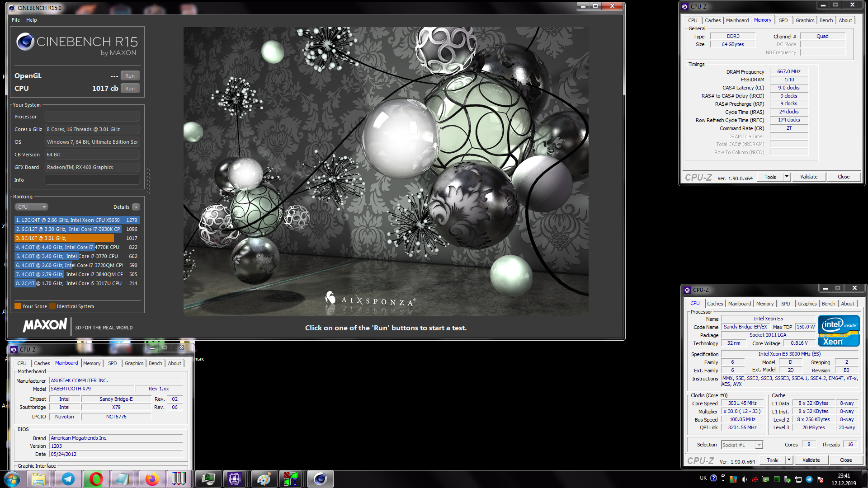Run the OpenGL benchmark

tap(130, 76)
